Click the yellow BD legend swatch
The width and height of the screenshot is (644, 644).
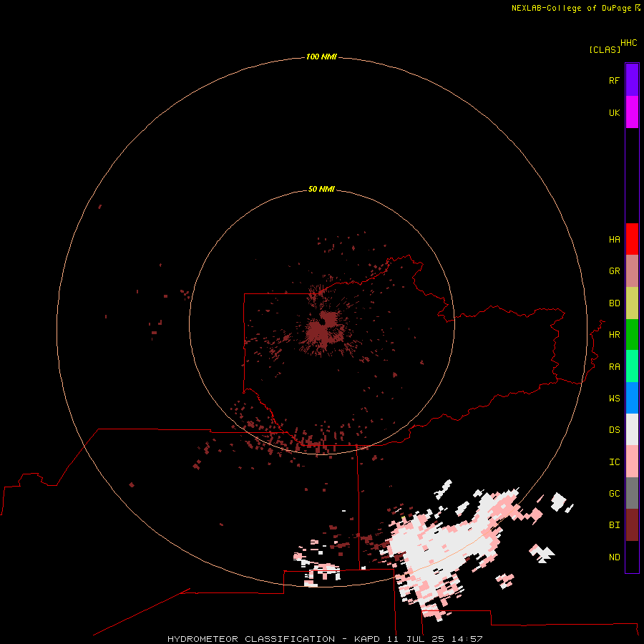(x=632, y=303)
